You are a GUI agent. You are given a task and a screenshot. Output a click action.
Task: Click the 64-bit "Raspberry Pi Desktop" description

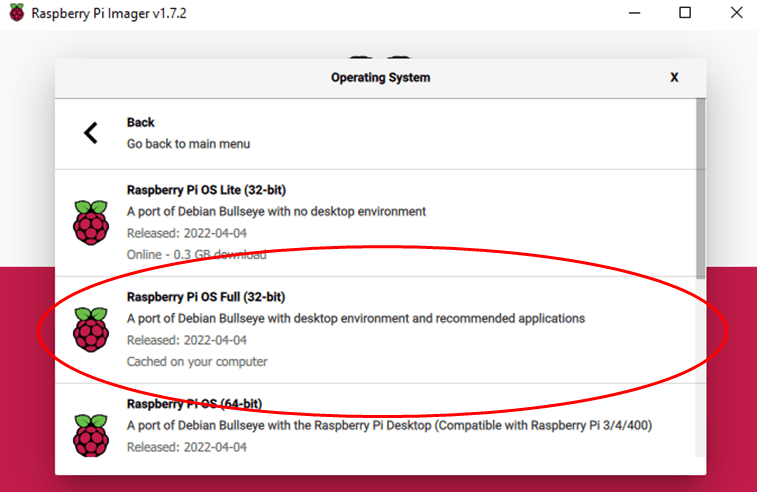pyautogui.click(x=390, y=425)
